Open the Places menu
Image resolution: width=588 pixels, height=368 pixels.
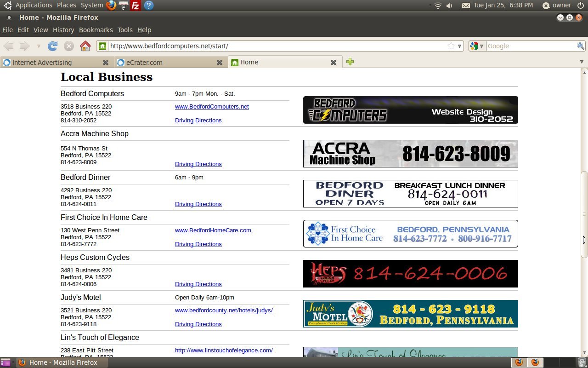click(x=67, y=6)
